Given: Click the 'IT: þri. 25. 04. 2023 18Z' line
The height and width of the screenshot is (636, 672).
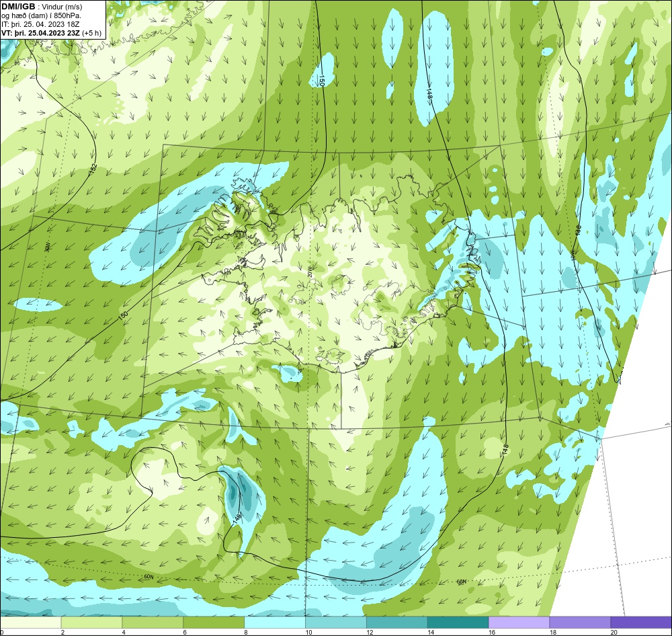Looking at the screenshot, I should 40,24.
